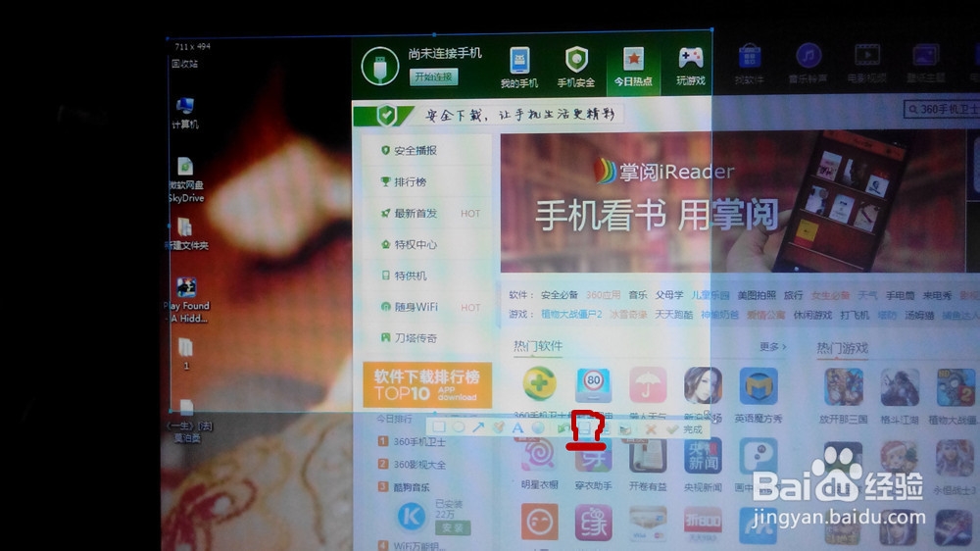The width and height of the screenshot is (980, 551).
Task: Open the 360应用 software category
Action: click(x=603, y=294)
